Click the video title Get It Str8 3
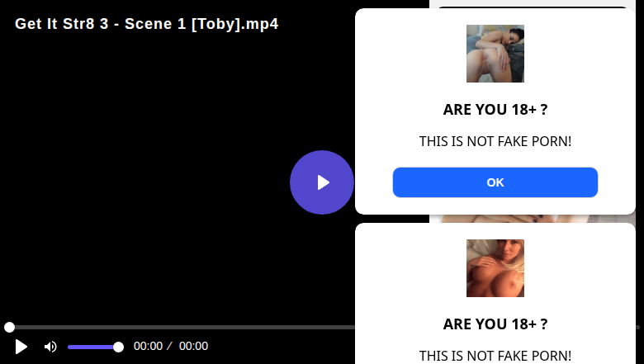The width and height of the screenshot is (644, 364). pos(147,24)
